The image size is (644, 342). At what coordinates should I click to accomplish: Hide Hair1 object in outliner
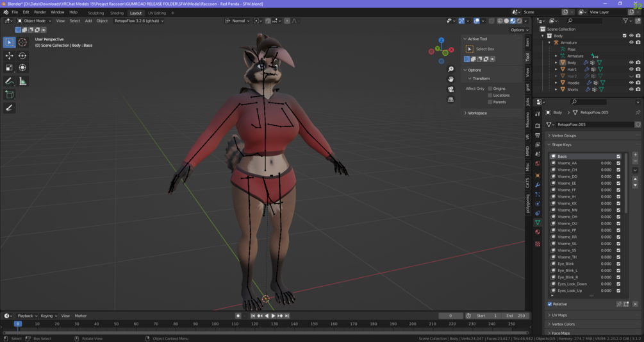tap(631, 69)
